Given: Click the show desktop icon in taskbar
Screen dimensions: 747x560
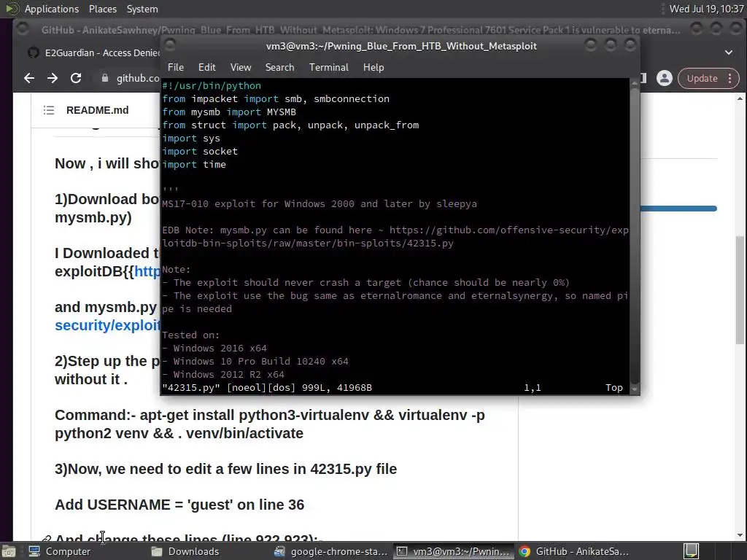Looking at the screenshot, I should [x=9, y=551].
